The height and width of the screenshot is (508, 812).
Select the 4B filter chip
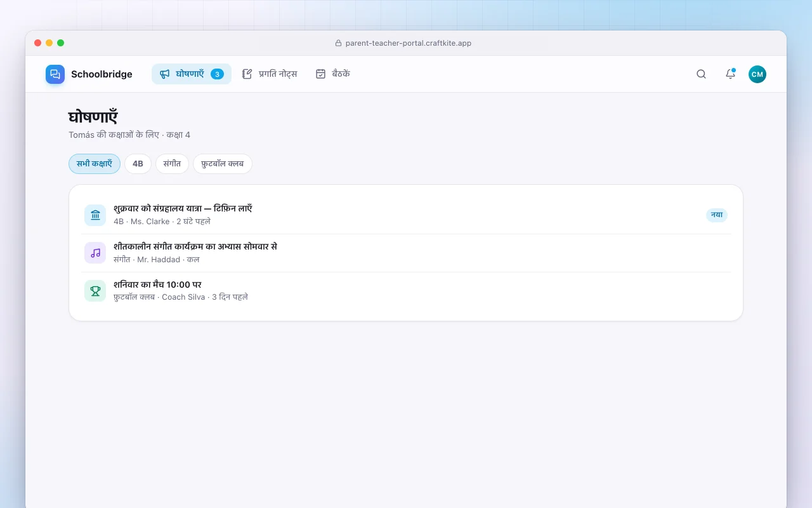(138, 164)
